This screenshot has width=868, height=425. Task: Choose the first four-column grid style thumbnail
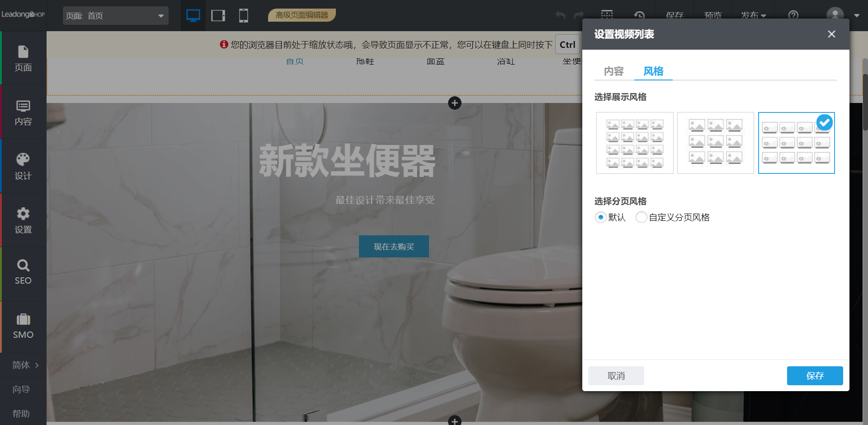pos(635,143)
